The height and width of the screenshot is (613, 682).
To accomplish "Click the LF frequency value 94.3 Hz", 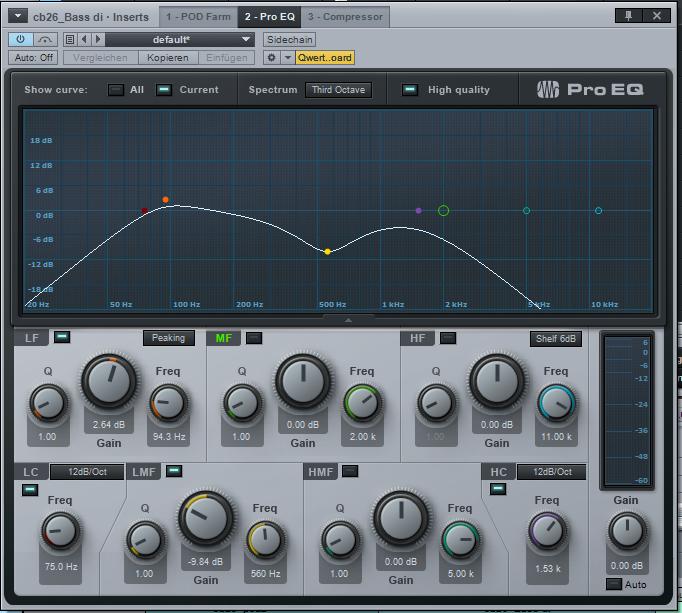I will tap(169, 436).
